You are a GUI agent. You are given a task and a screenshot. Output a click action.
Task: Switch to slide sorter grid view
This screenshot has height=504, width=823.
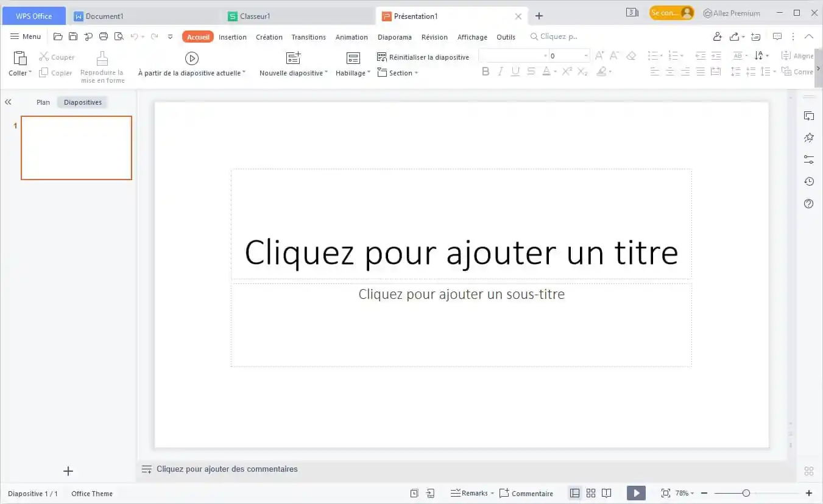tap(591, 493)
